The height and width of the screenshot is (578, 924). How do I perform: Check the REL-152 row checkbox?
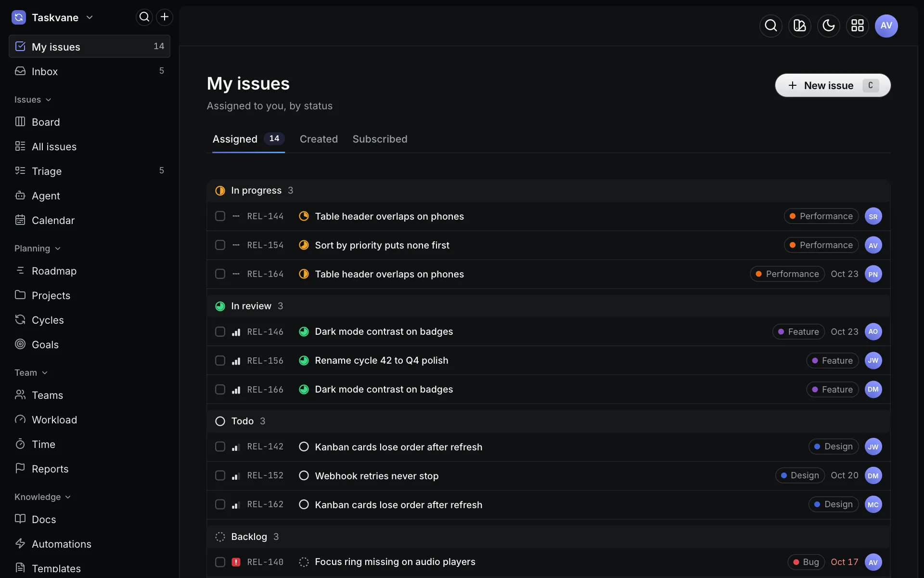click(x=220, y=475)
